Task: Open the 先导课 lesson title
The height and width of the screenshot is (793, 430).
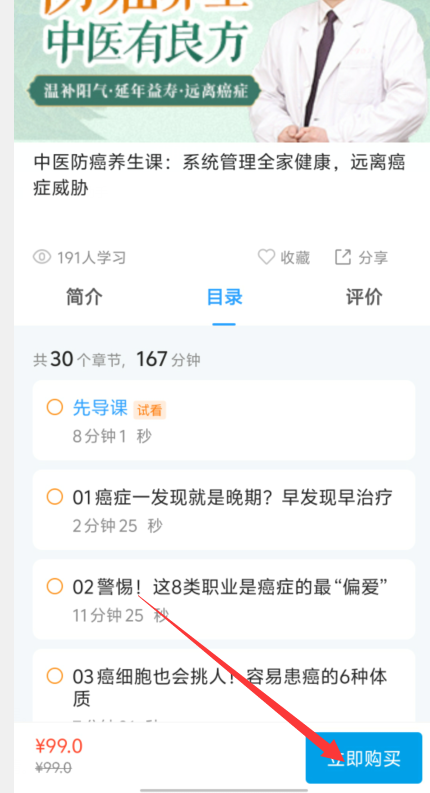Action: (x=100, y=408)
